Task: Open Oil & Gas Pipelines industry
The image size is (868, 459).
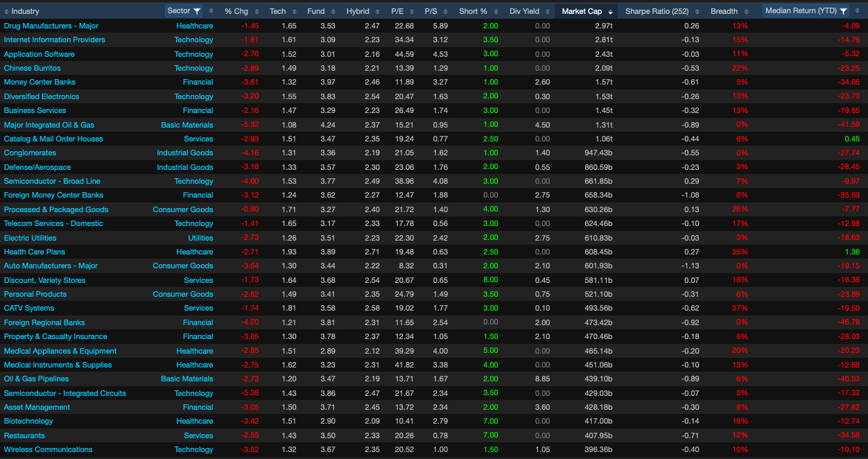Action: (37, 379)
